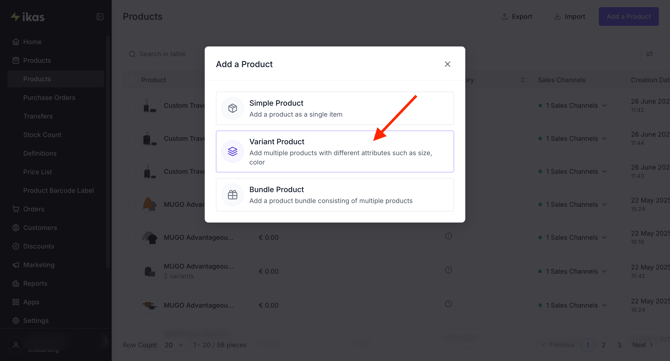
Task: Click the Home icon in the sidebar
Action: pyautogui.click(x=16, y=42)
